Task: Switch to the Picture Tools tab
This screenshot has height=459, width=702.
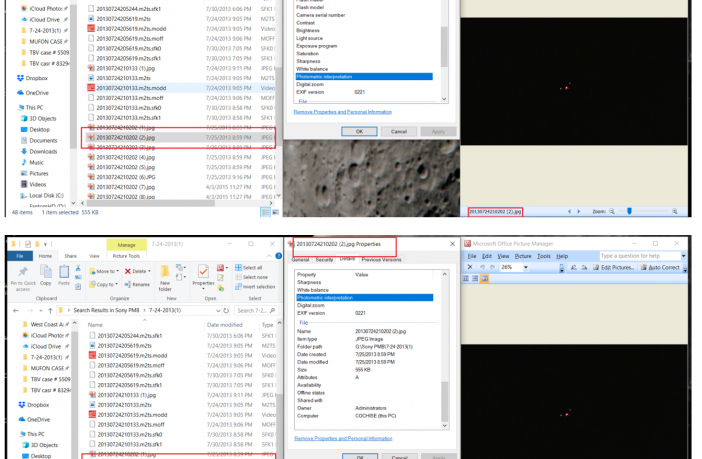Action: (126, 256)
